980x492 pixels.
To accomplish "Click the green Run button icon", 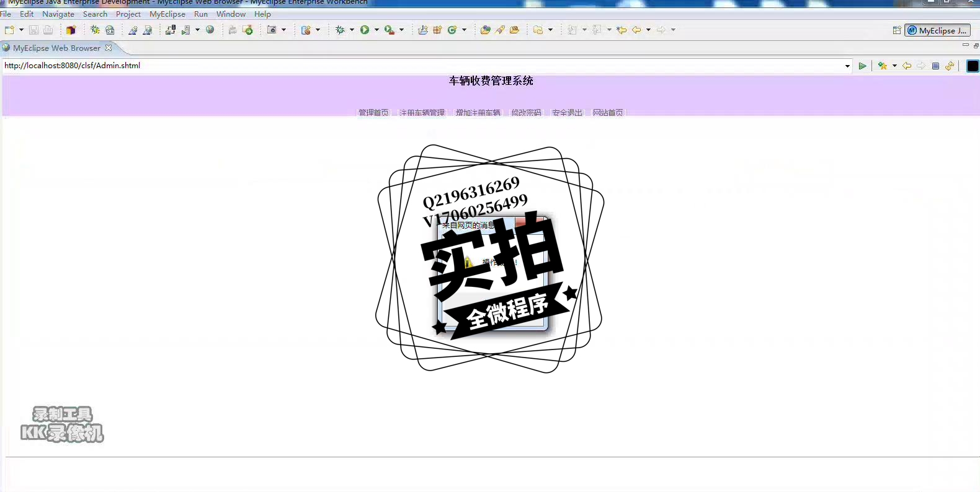I will click(365, 30).
